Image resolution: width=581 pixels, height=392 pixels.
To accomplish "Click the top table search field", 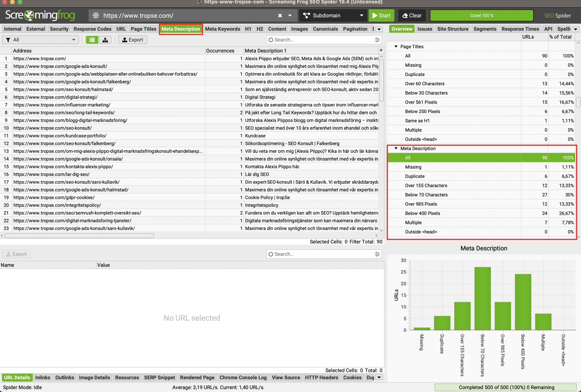I will point(324,40).
